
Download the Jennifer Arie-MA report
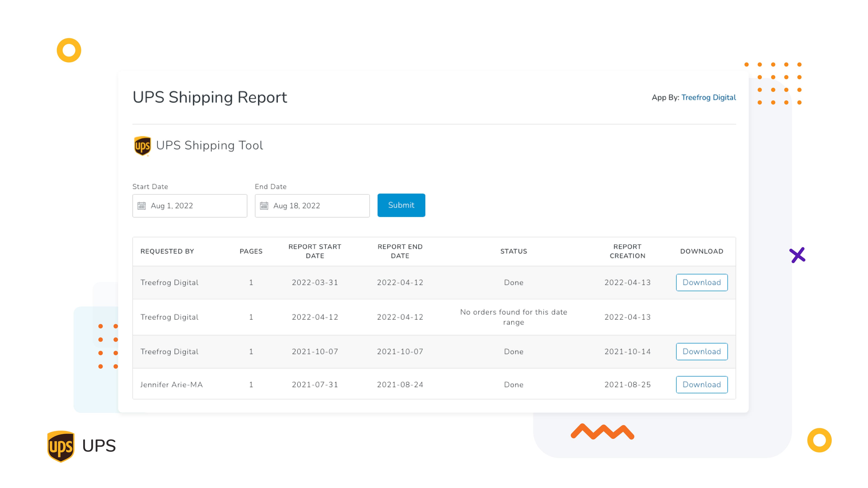[702, 384]
